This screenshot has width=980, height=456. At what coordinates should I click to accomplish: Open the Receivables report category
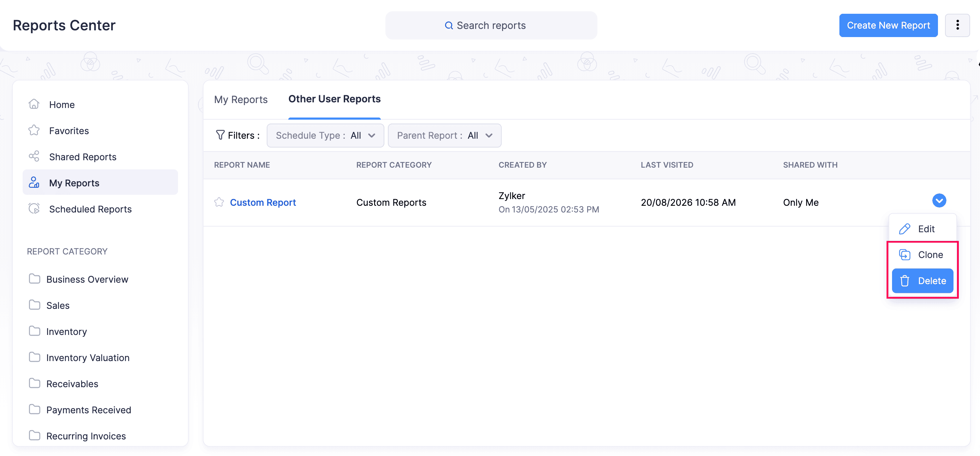pos(72,383)
